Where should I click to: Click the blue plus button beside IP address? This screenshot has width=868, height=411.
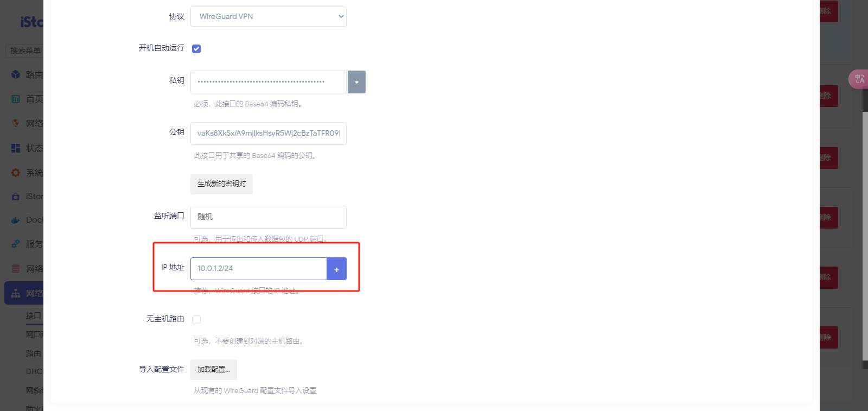click(336, 269)
